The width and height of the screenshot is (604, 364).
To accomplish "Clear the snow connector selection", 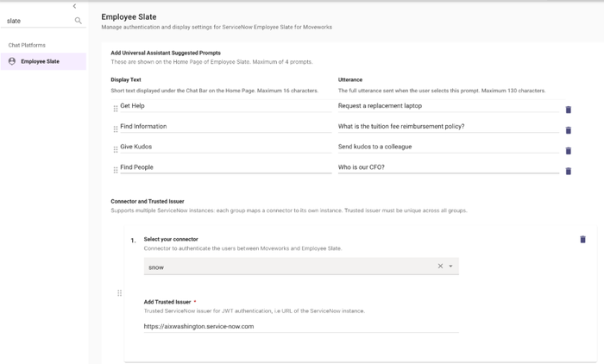I will click(x=440, y=266).
